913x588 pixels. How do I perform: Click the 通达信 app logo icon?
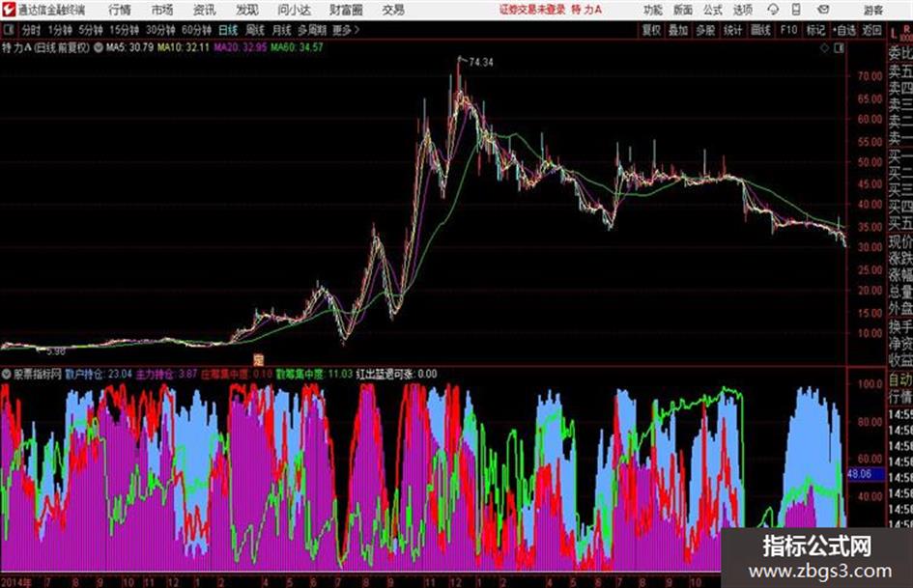click(x=8, y=10)
